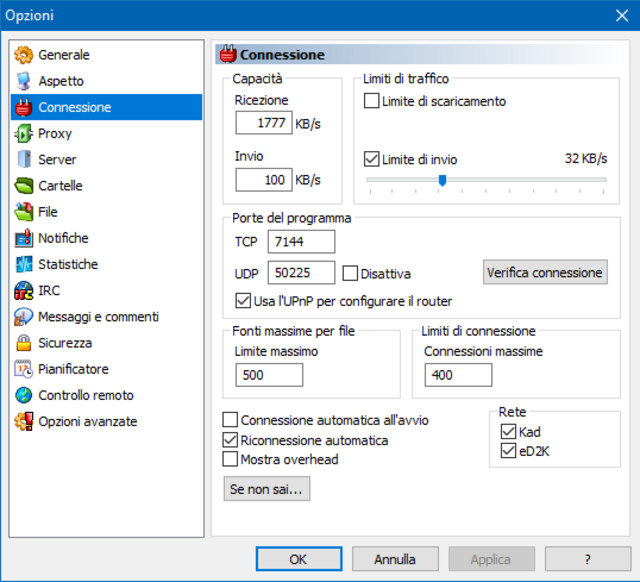The height and width of the screenshot is (582, 640).
Task: Toggle Usa l'UPnP per configurare il router
Action: pyautogui.click(x=243, y=301)
